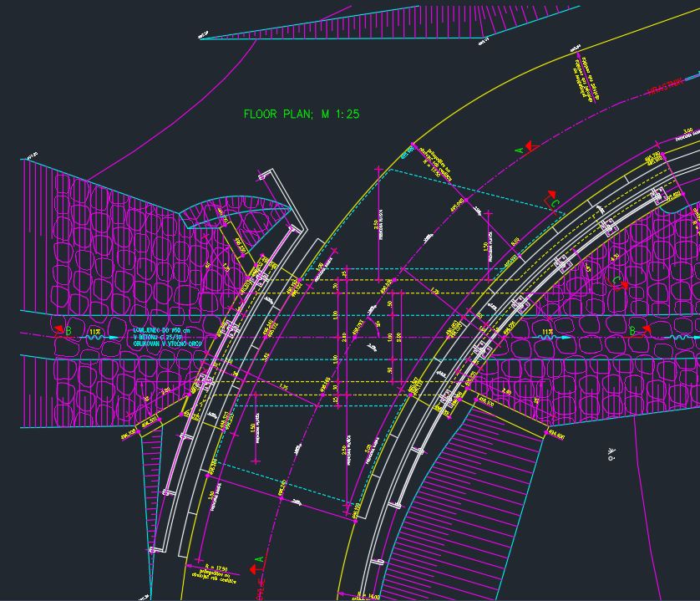The height and width of the screenshot is (601, 700).
Task: Click the green C section marker
Action: (557, 203)
